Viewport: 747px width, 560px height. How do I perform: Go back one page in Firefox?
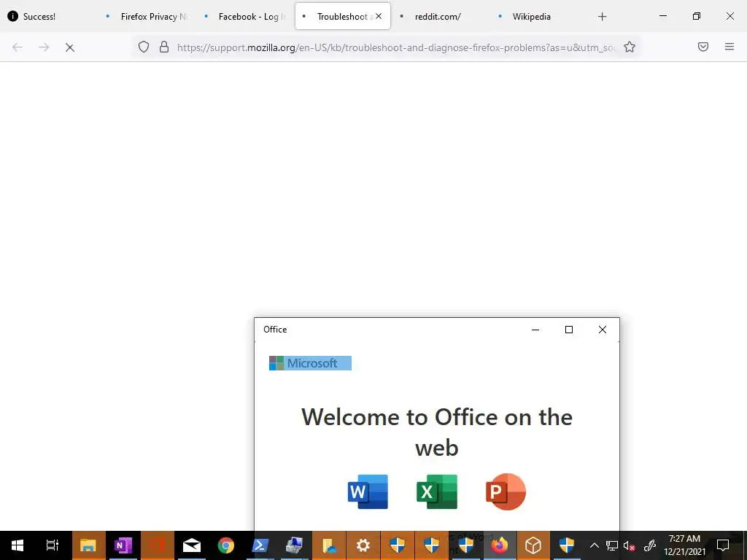click(x=18, y=47)
